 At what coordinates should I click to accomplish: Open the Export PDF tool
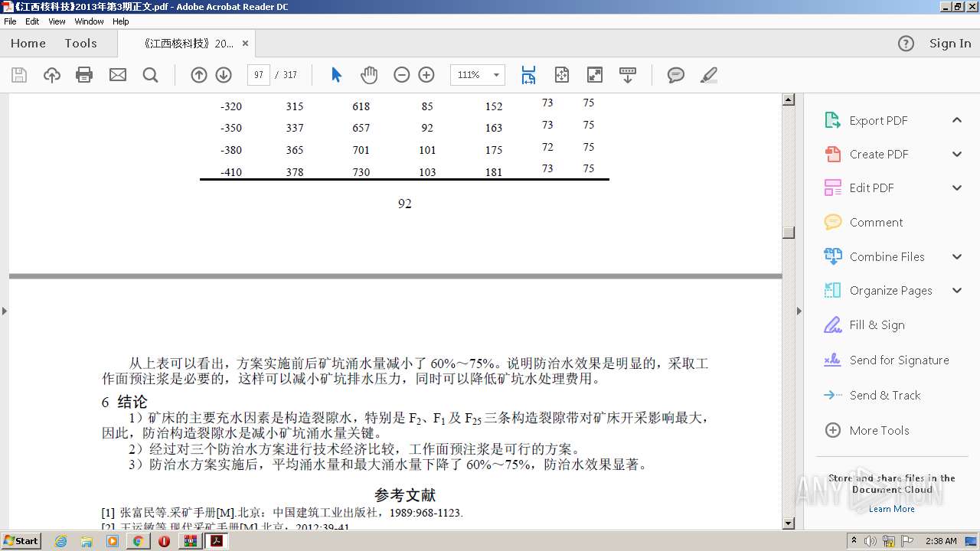point(878,121)
